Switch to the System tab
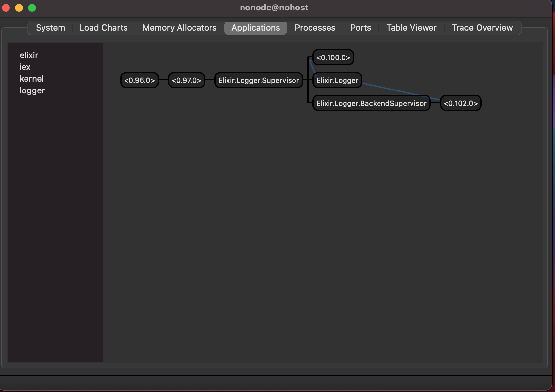This screenshot has height=392, width=555. point(50,28)
